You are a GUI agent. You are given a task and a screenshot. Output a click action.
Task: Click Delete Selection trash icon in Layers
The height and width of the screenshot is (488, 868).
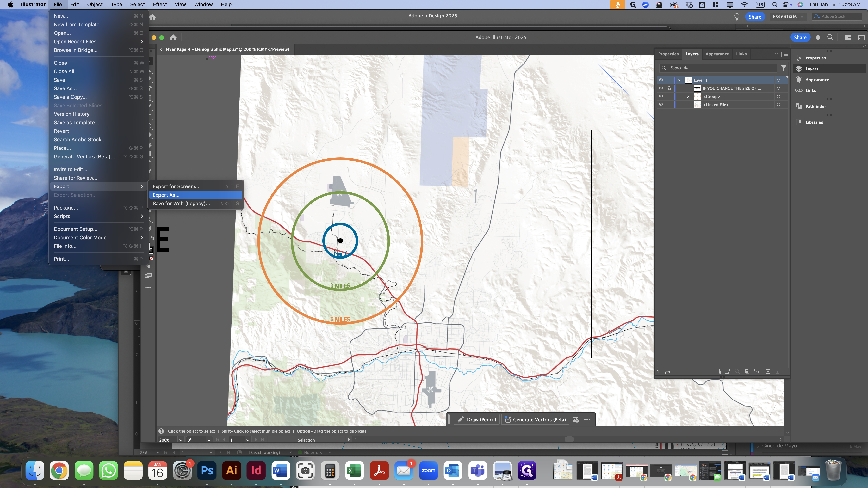tap(778, 371)
